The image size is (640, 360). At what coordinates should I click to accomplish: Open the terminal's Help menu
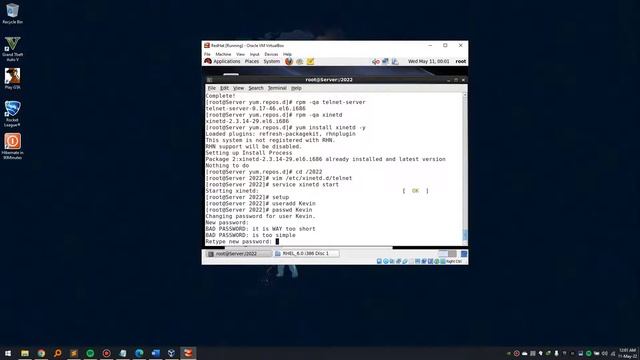[x=296, y=88]
